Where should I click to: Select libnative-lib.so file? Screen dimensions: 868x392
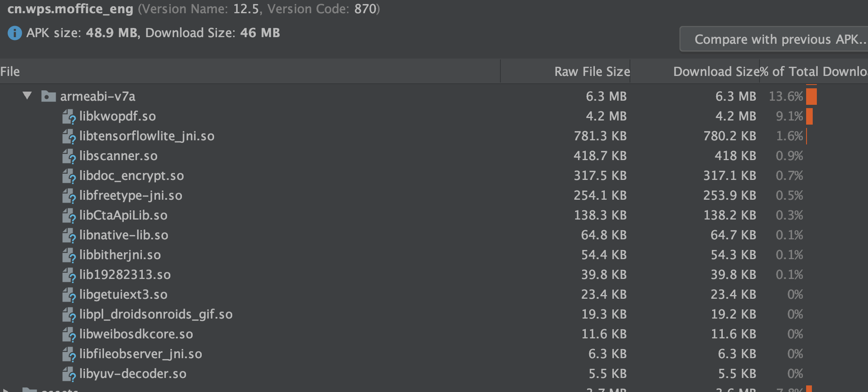click(124, 235)
